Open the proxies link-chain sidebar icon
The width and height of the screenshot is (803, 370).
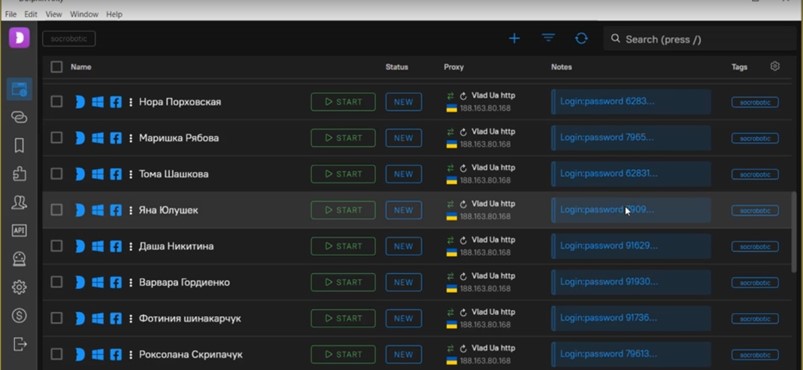click(x=19, y=117)
